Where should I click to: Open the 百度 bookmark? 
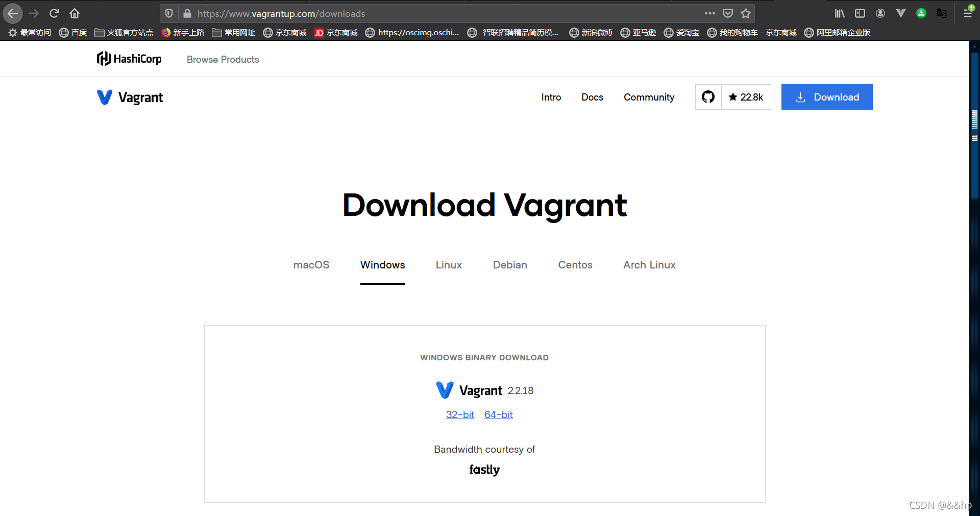(73, 33)
